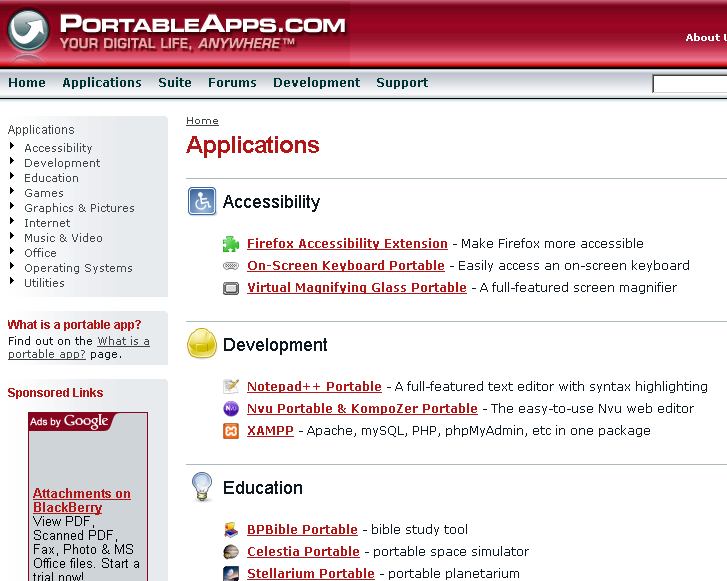Open the Home navigation menu item
The height and width of the screenshot is (581, 727).
[27, 83]
